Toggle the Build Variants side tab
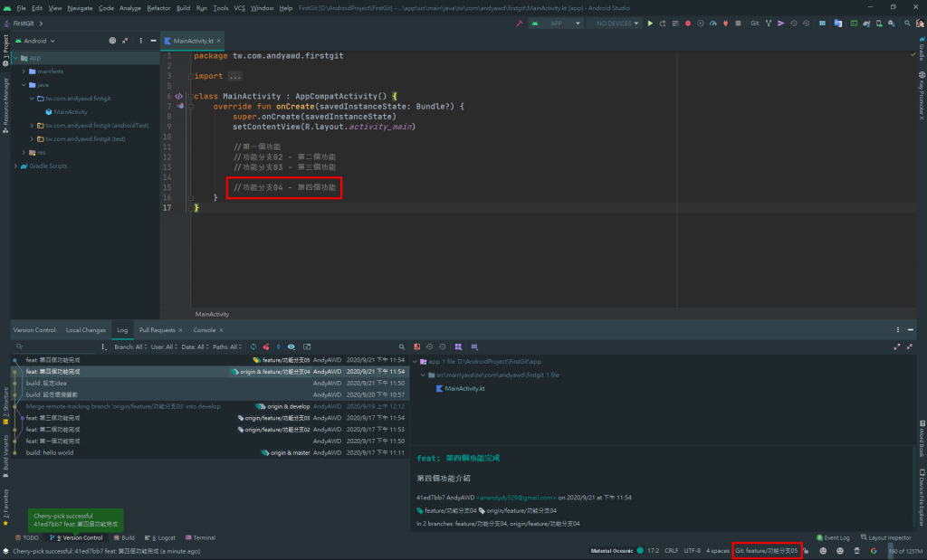Viewport: 927px width, 560px height. click(x=5, y=455)
